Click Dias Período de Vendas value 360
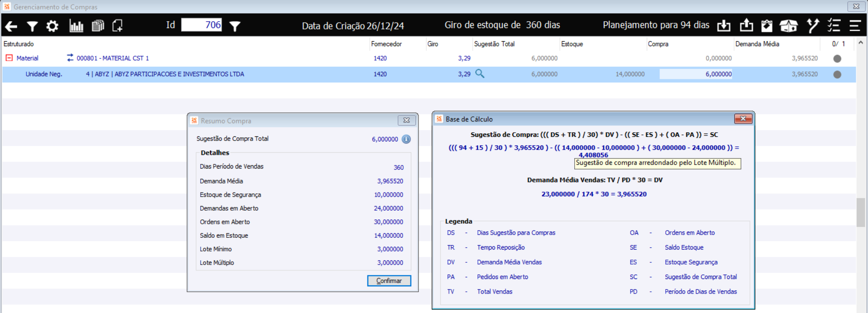868x313 pixels. 398,168
